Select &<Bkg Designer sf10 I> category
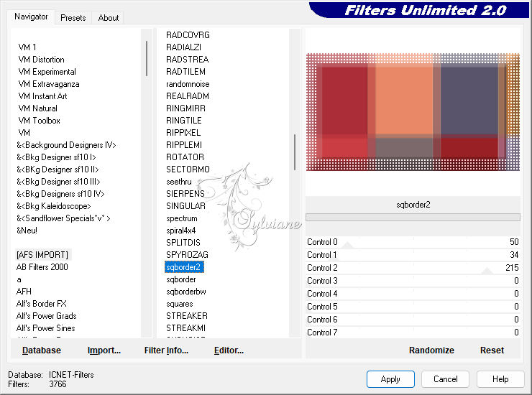Viewport: 532px width, 395px height. pyautogui.click(x=56, y=157)
